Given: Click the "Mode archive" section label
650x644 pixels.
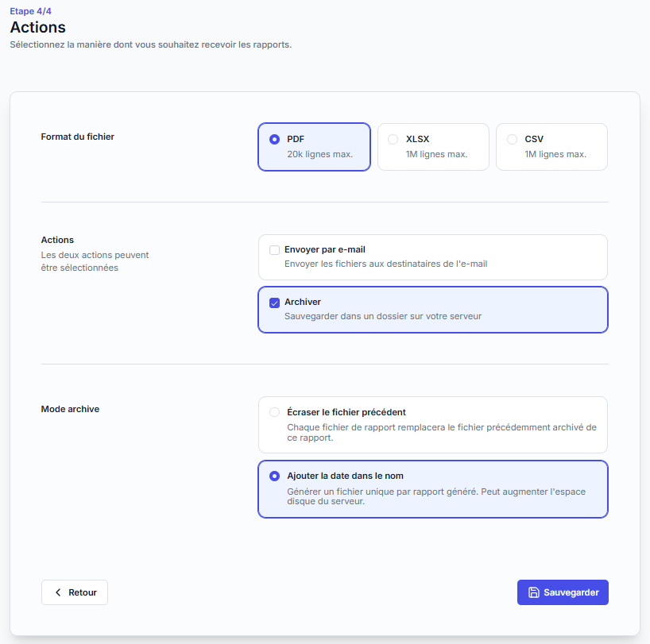Looking at the screenshot, I should 70,409.
